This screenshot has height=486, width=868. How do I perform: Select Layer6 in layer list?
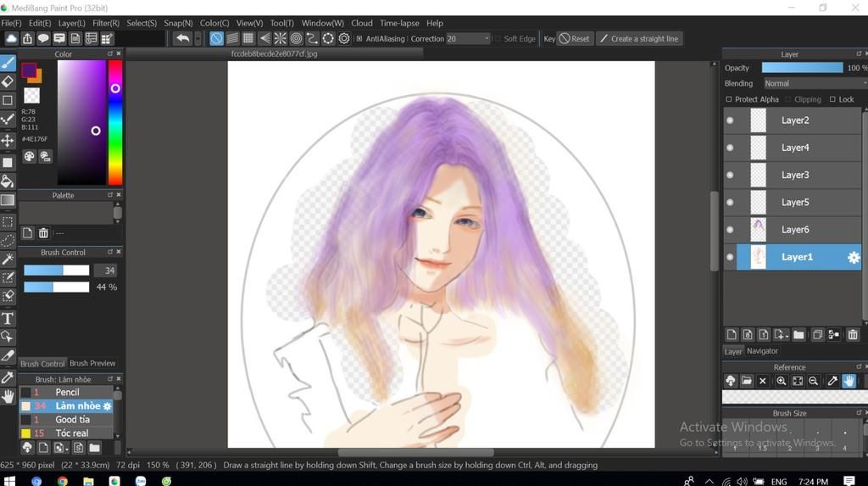[793, 229]
